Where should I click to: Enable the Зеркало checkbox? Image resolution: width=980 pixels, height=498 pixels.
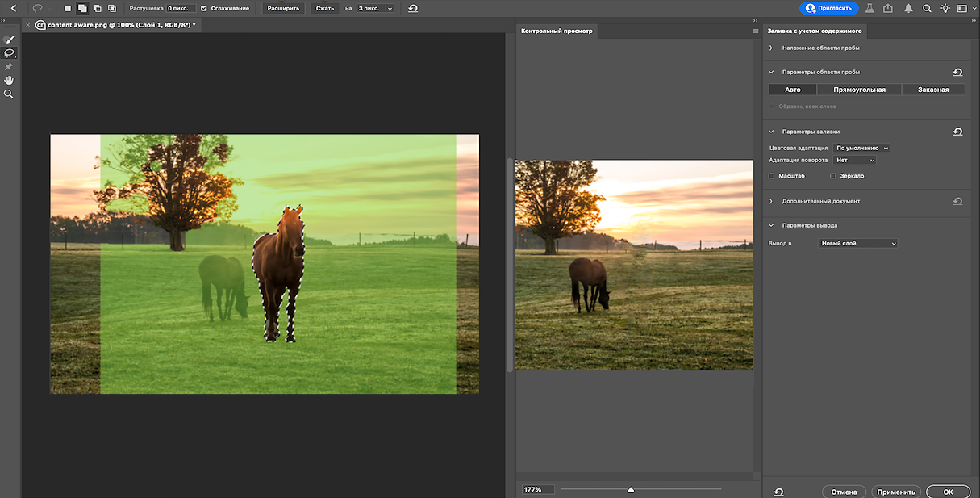pyautogui.click(x=833, y=175)
